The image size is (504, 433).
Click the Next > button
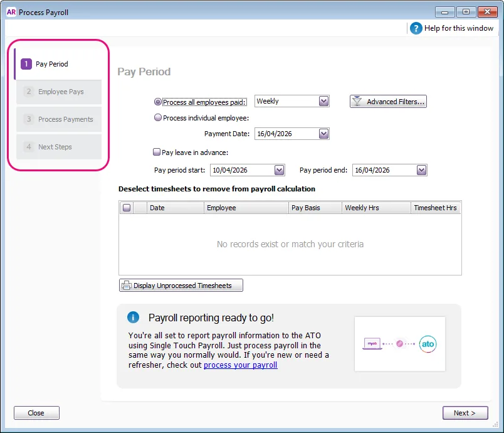pos(465,413)
